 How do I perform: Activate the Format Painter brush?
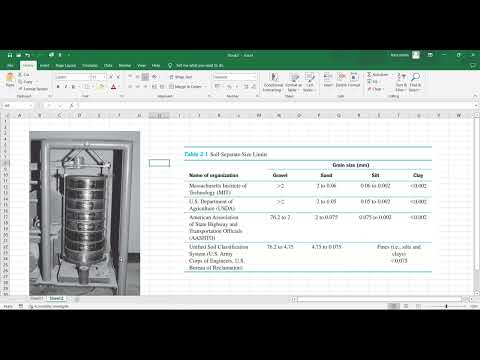pyautogui.click(x=33, y=89)
